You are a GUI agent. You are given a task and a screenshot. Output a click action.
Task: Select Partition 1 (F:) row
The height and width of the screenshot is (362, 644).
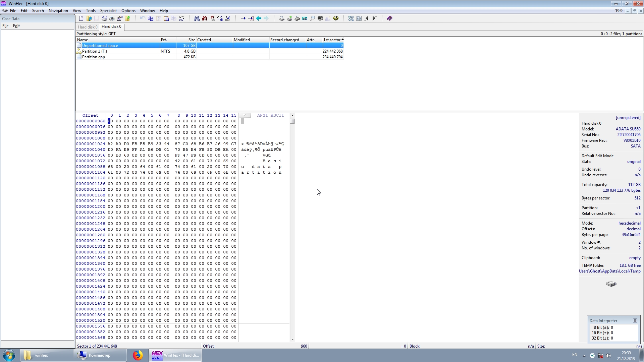[x=94, y=51]
